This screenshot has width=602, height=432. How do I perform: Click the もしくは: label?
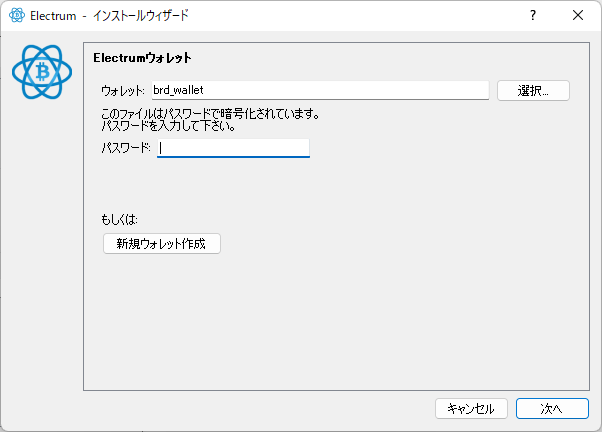(x=120, y=217)
